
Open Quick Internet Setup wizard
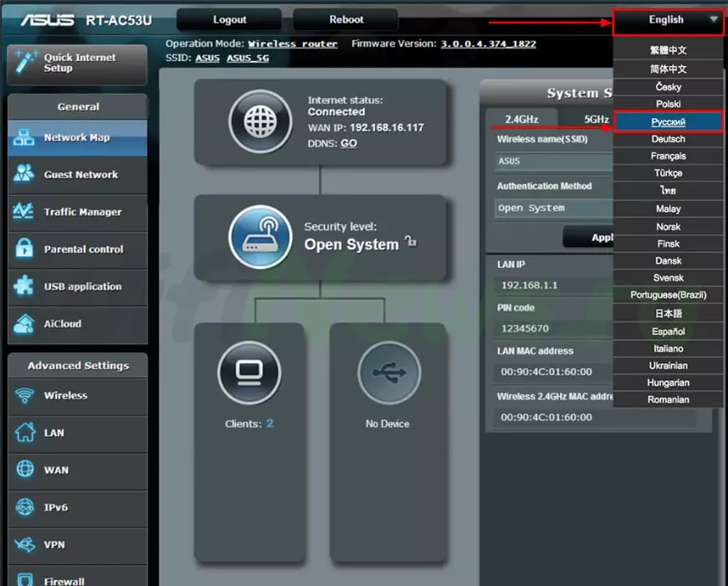(x=77, y=63)
